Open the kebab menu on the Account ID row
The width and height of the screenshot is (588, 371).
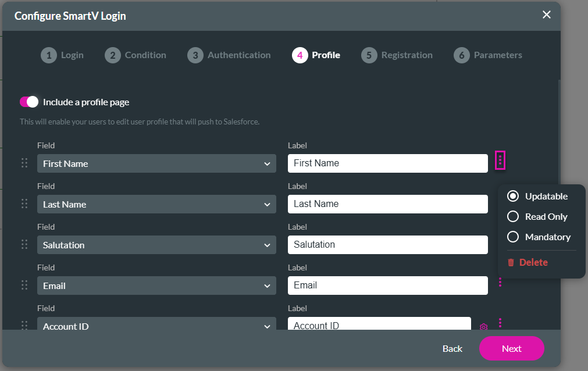[x=500, y=323]
